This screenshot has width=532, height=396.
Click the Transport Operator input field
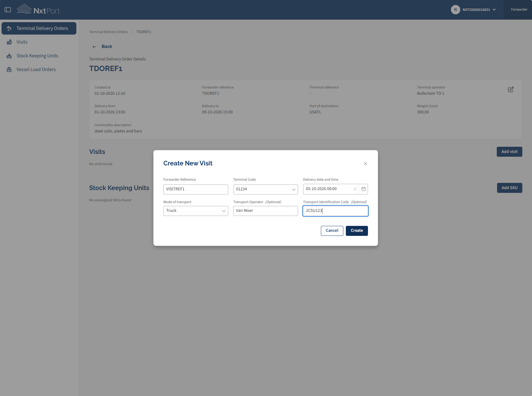(266, 211)
